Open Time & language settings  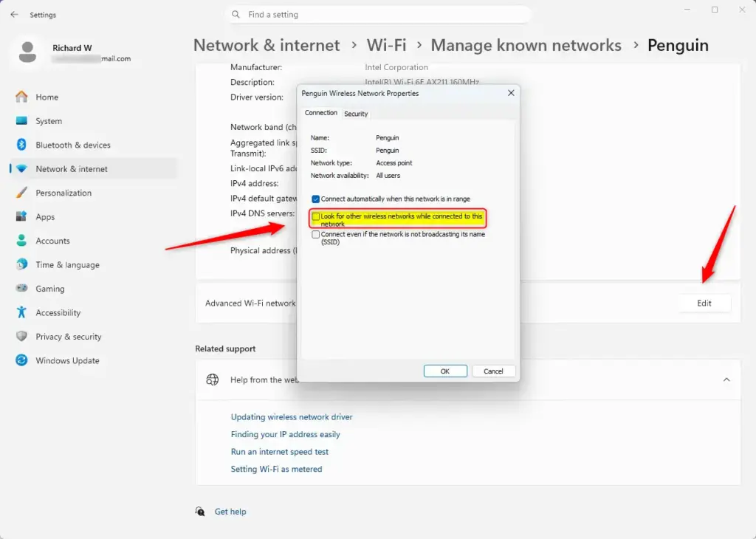pos(94,264)
